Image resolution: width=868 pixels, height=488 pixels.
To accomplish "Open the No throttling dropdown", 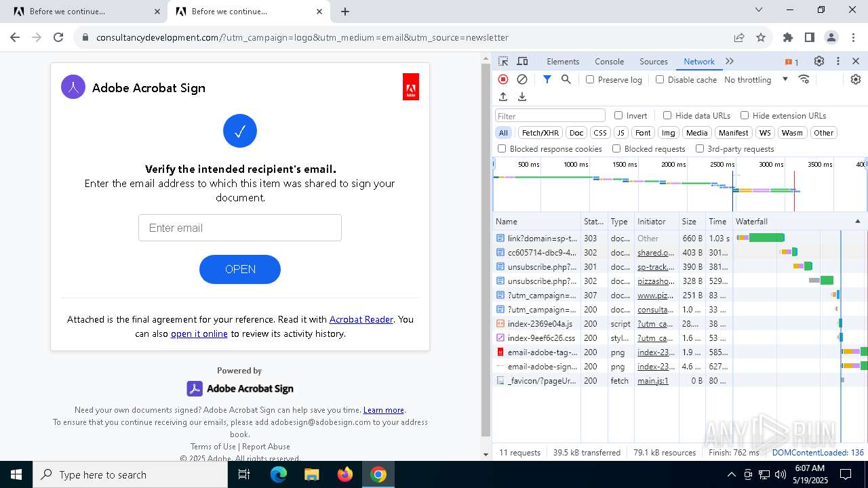I will tap(756, 79).
